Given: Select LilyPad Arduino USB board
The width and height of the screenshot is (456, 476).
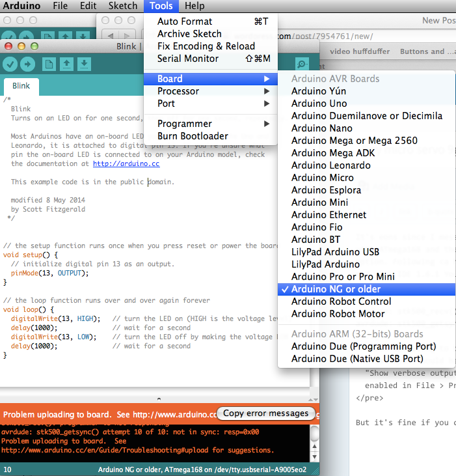Looking at the screenshot, I should pyautogui.click(x=366, y=252).
